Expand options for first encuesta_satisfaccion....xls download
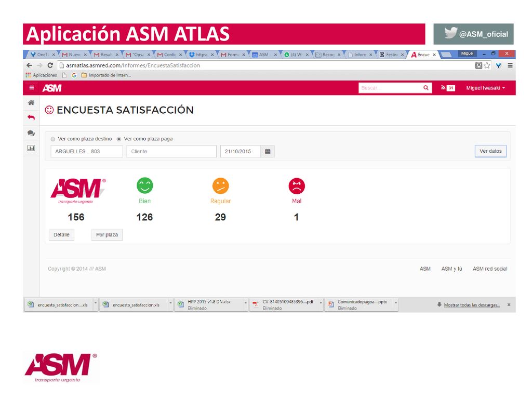This screenshot has height=399, width=532. point(96,304)
